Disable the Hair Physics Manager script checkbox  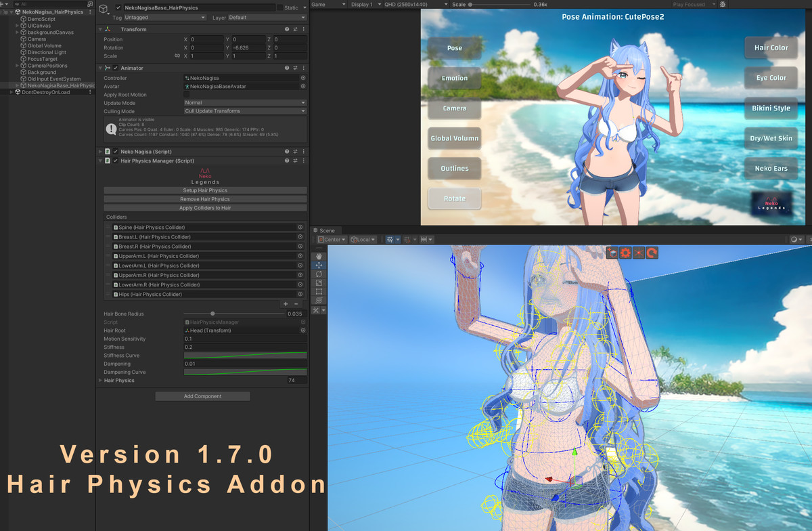[x=116, y=161]
